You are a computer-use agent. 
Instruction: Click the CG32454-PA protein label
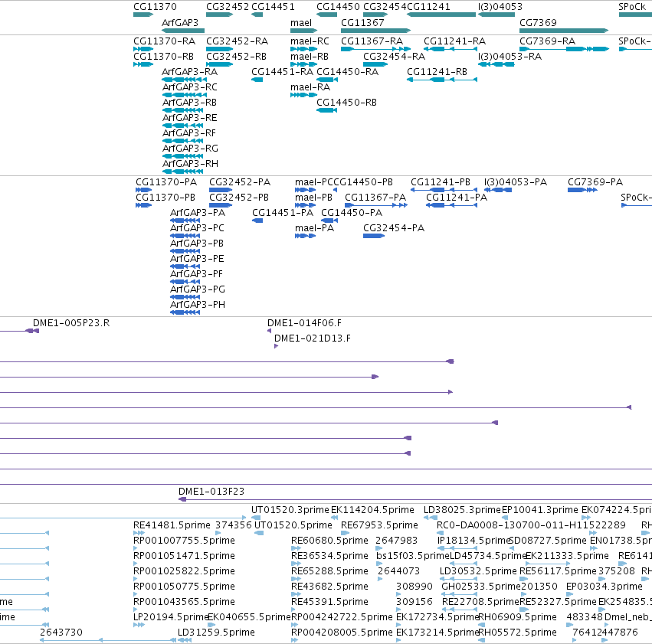(x=394, y=228)
